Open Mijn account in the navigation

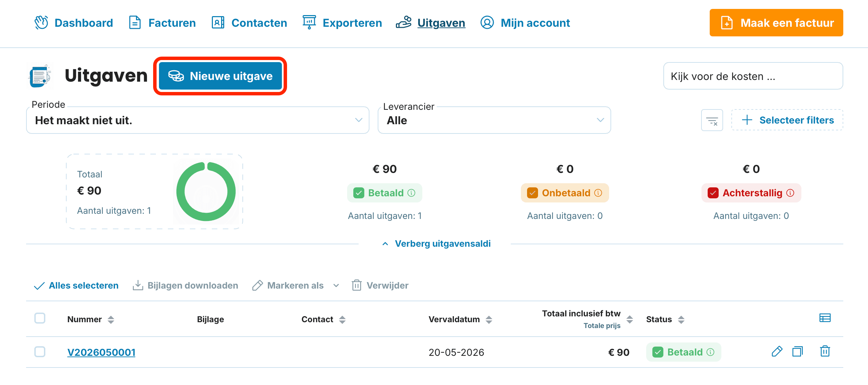pos(525,23)
